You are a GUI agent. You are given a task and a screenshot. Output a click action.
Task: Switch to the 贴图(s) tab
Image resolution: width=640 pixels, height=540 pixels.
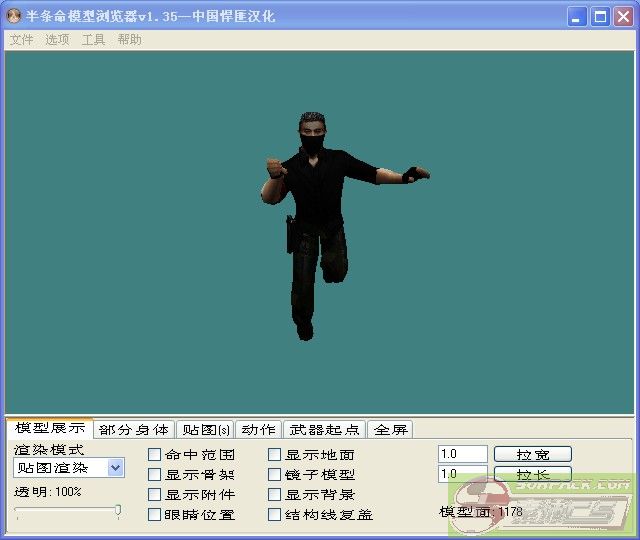(206, 430)
